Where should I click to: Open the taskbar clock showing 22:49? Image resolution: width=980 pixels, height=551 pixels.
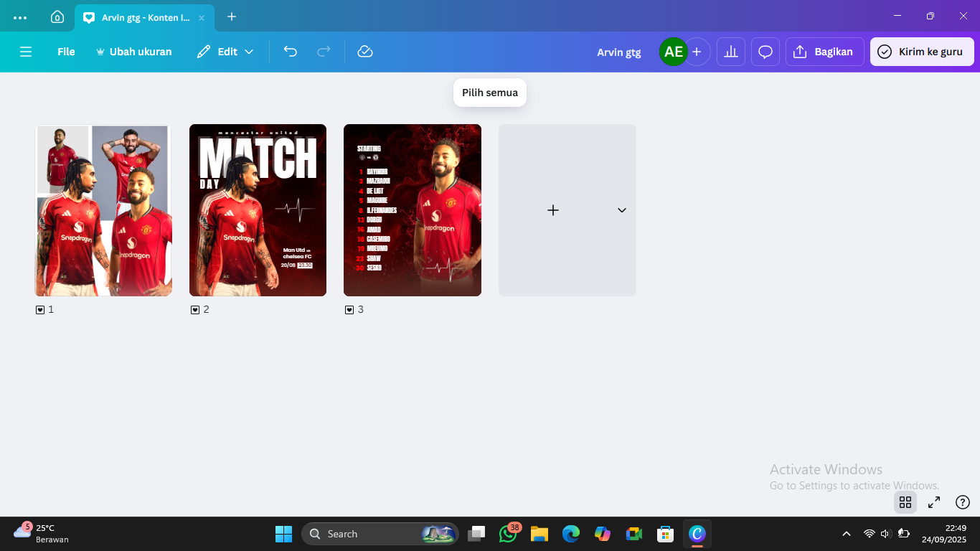point(944,534)
